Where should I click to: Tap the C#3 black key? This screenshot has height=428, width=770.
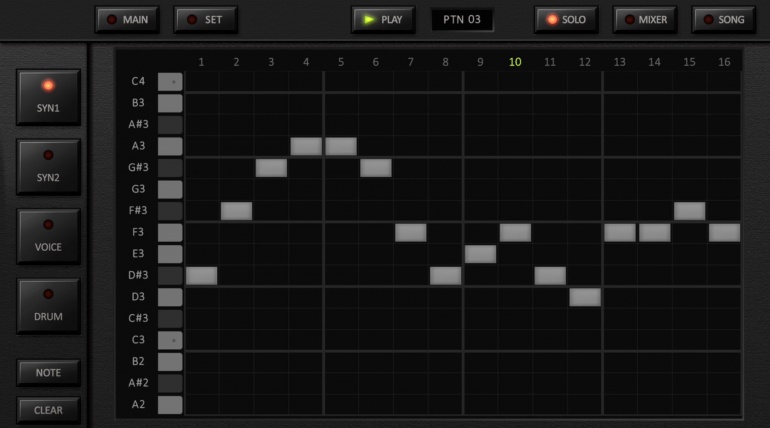[170, 319]
